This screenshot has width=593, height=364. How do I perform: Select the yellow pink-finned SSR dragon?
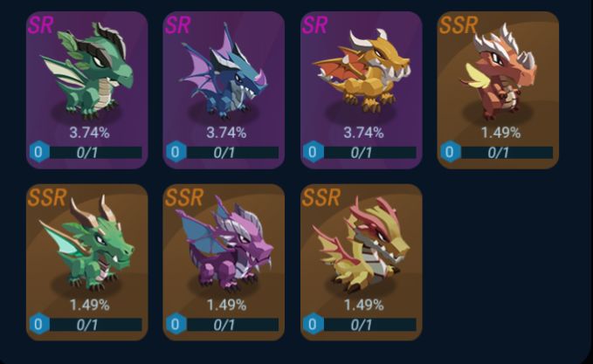coord(362,263)
